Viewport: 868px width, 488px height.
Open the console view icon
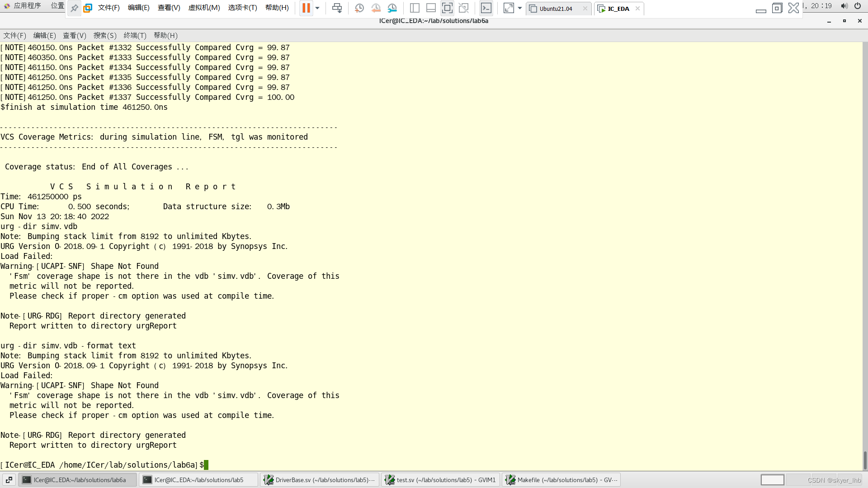[x=486, y=8]
